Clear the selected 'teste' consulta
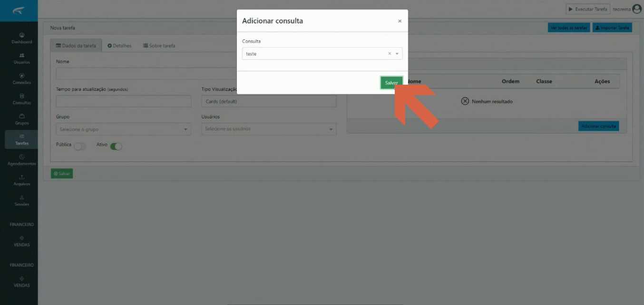Screen dimensions: 644x305 390,54
